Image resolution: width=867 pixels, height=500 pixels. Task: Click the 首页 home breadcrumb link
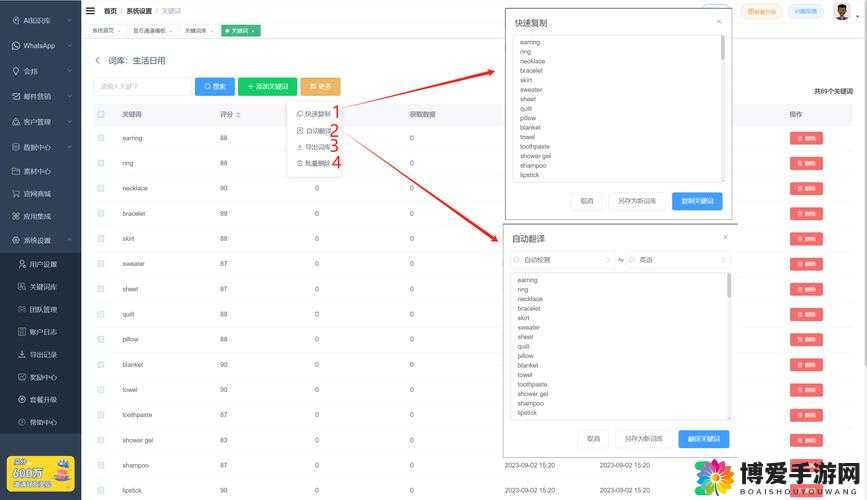[110, 11]
